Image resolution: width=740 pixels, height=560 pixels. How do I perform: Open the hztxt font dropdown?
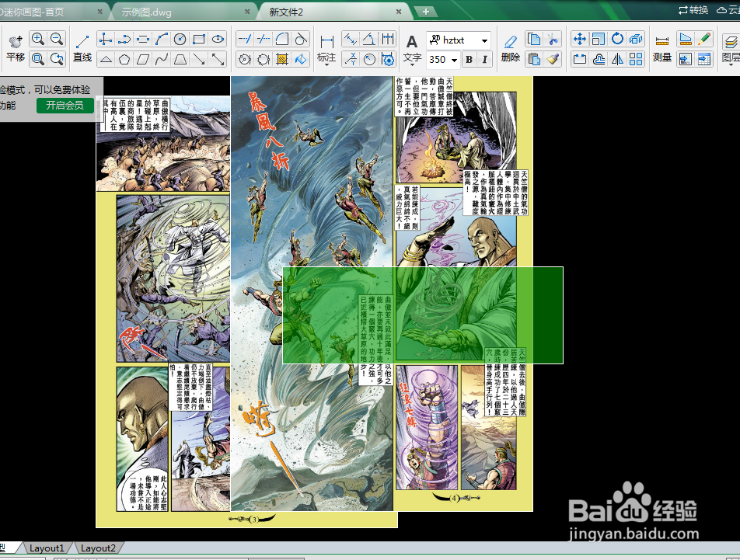[x=485, y=40]
